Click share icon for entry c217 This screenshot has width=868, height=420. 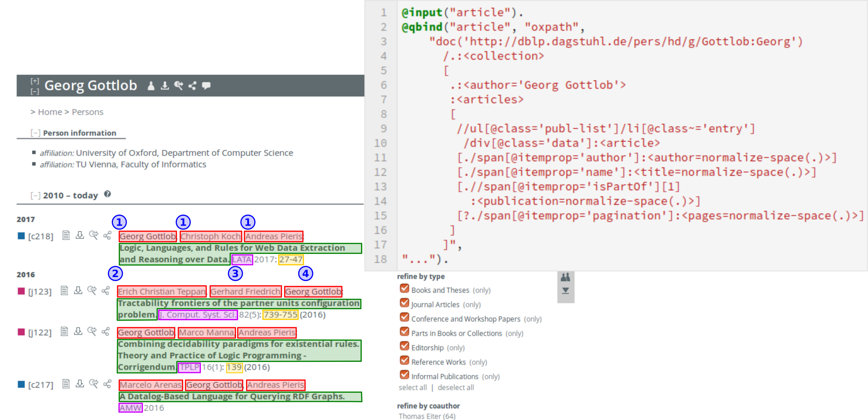107,384
